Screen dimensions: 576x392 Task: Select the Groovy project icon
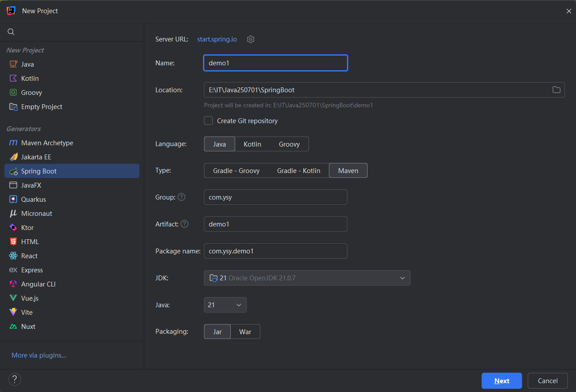click(x=13, y=92)
